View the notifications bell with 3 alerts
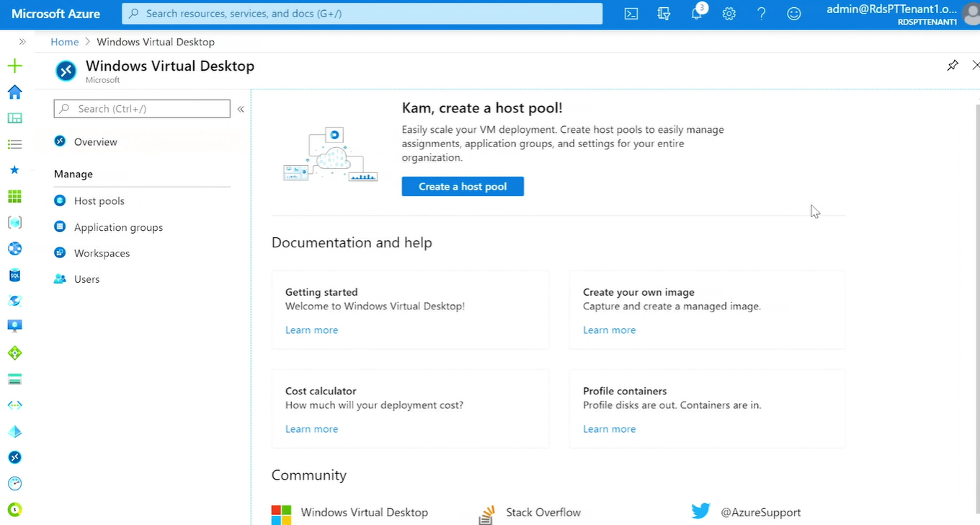Viewport: 980px width, 525px height. point(696,14)
